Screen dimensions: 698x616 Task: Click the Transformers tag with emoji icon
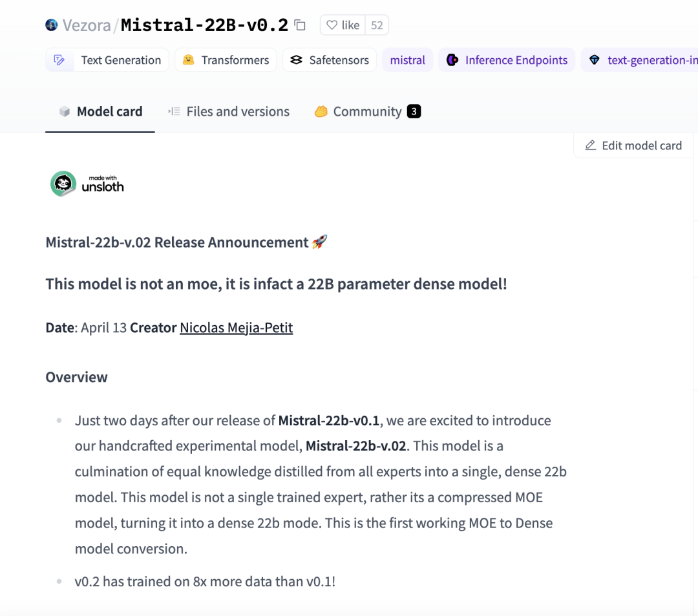[x=188, y=60]
